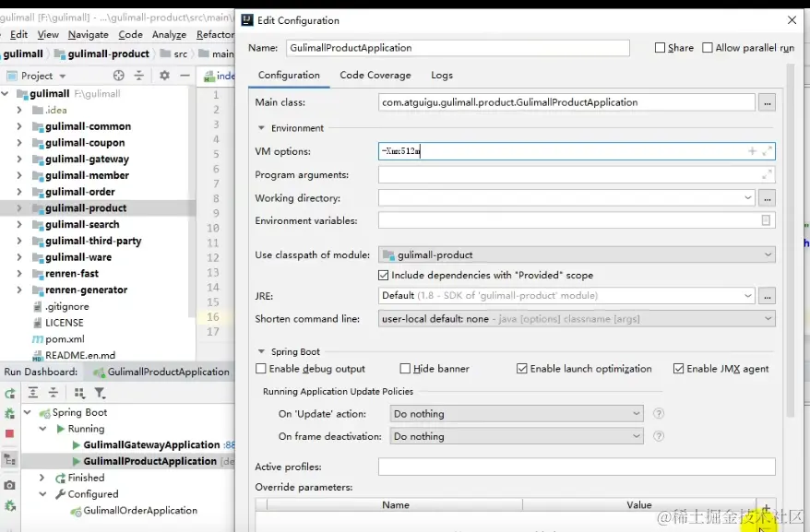Select GulimallGatewayApplication in Run Dashboard
The width and height of the screenshot is (810, 532).
(151, 444)
